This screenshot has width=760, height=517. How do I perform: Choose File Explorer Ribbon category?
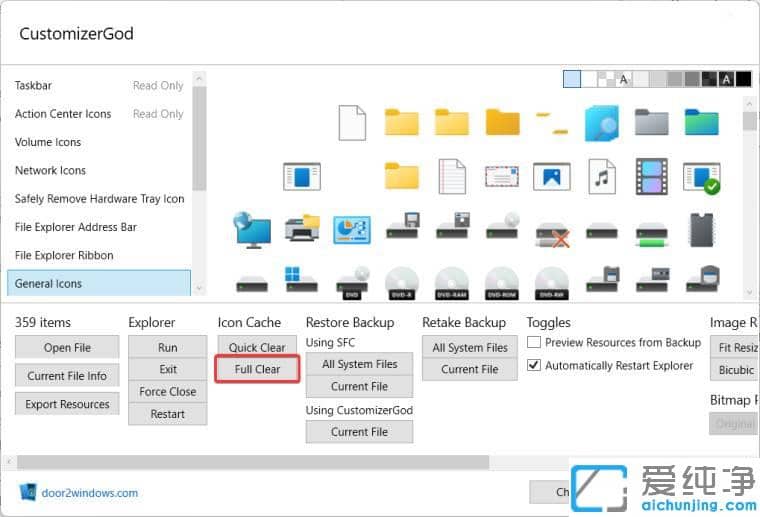tap(64, 255)
